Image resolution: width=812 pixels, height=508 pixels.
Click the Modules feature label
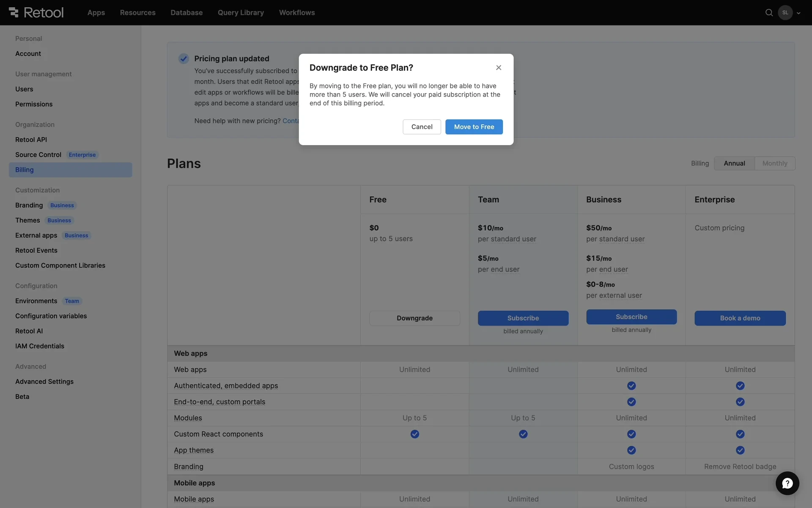188,418
